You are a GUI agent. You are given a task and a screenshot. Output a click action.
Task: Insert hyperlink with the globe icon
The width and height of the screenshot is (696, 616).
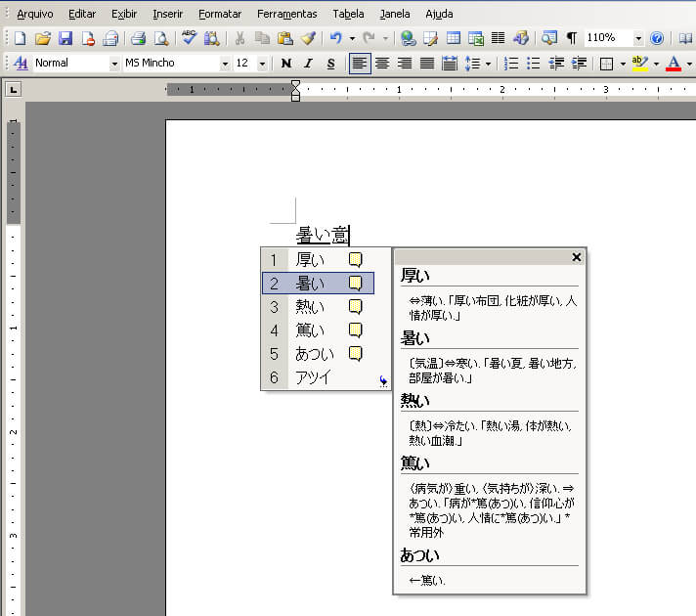click(x=408, y=38)
